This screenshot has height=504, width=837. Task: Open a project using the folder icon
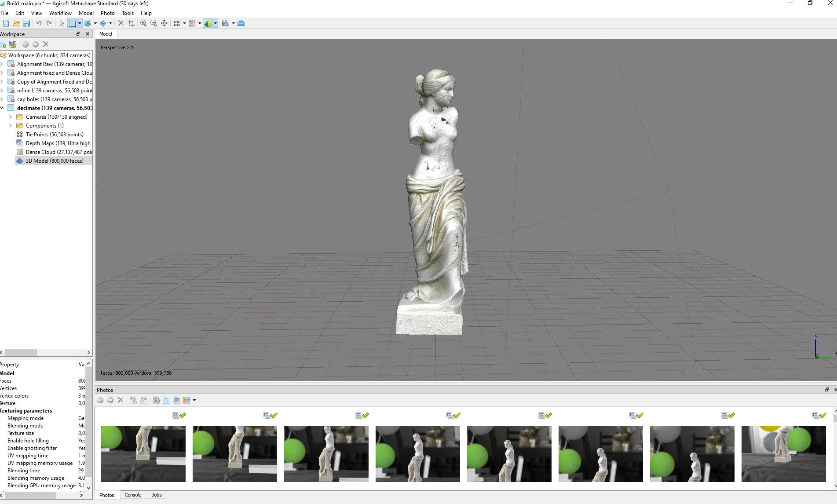(x=16, y=23)
